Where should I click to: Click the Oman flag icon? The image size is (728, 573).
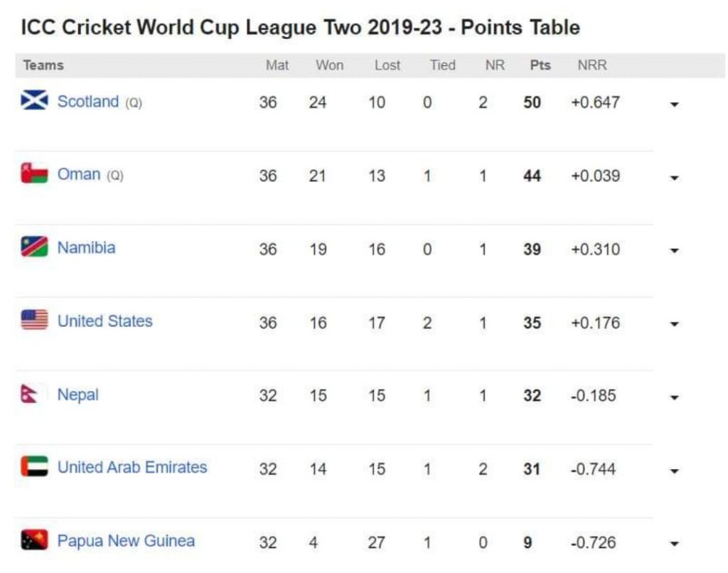34,174
